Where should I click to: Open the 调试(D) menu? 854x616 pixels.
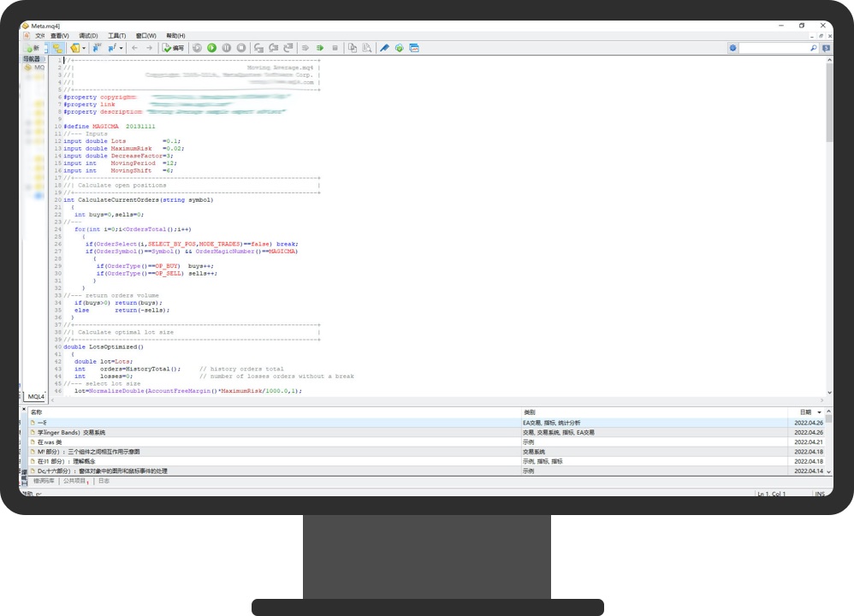(x=89, y=36)
